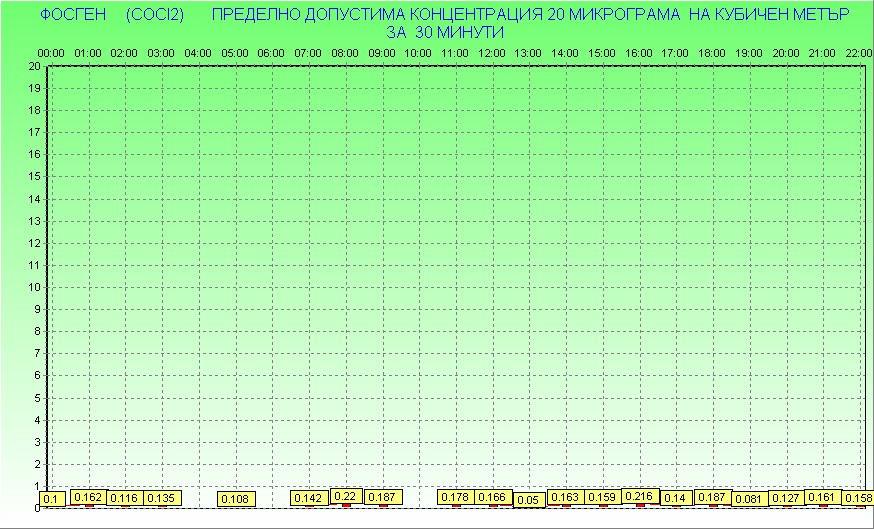Click the subtitle ЗА 30 МИНУТИ
The width and height of the screenshot is (874, 529).
coord(445,32)
